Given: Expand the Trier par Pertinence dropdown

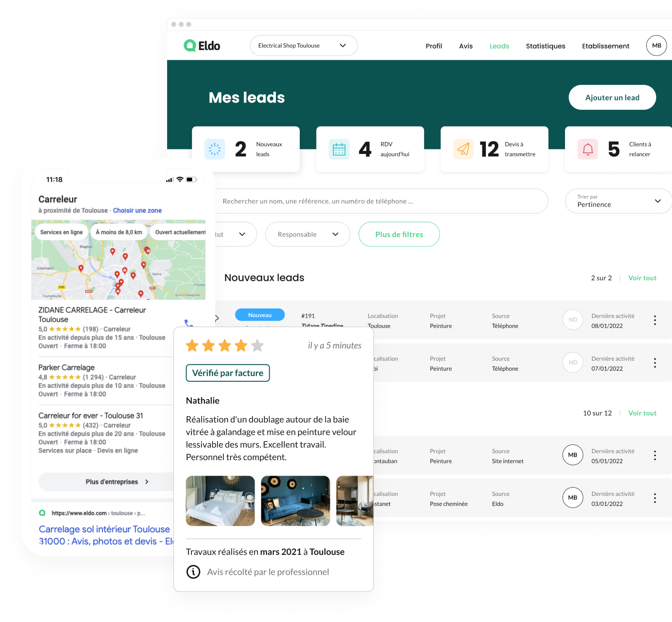Looking at the screenshot, I should [618, 201].
